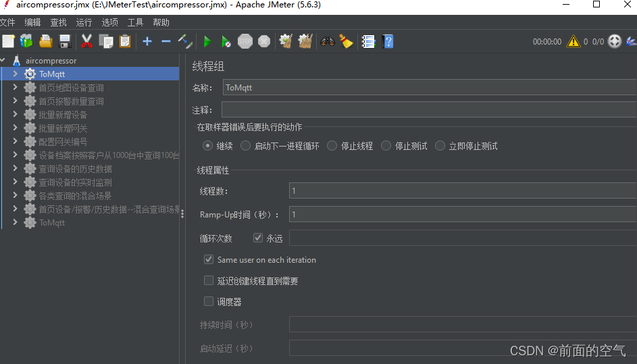Click the yellow warning triangle log icon
This screenshot has height=364, width=637.
(574, 41)
